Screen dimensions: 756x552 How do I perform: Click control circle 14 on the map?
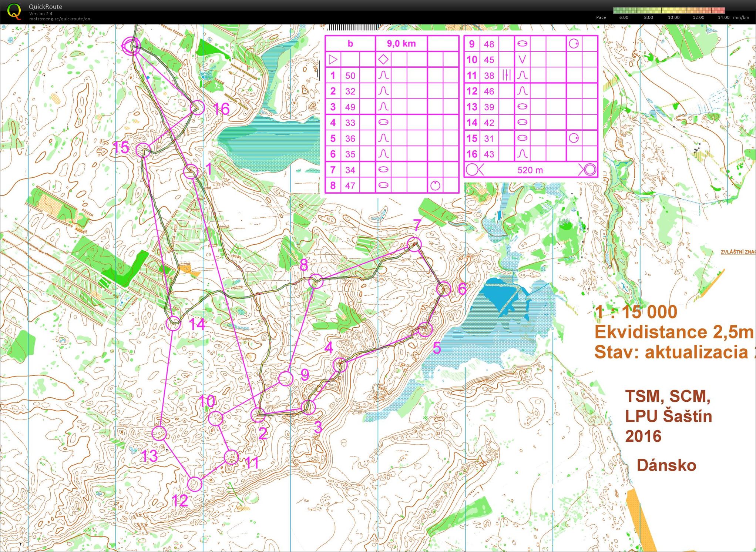173,323
